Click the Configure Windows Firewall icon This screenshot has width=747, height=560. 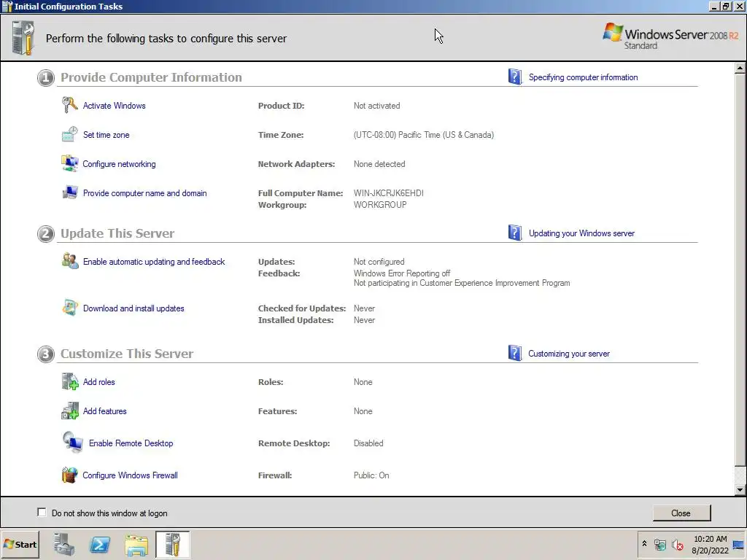click(69, 475)
